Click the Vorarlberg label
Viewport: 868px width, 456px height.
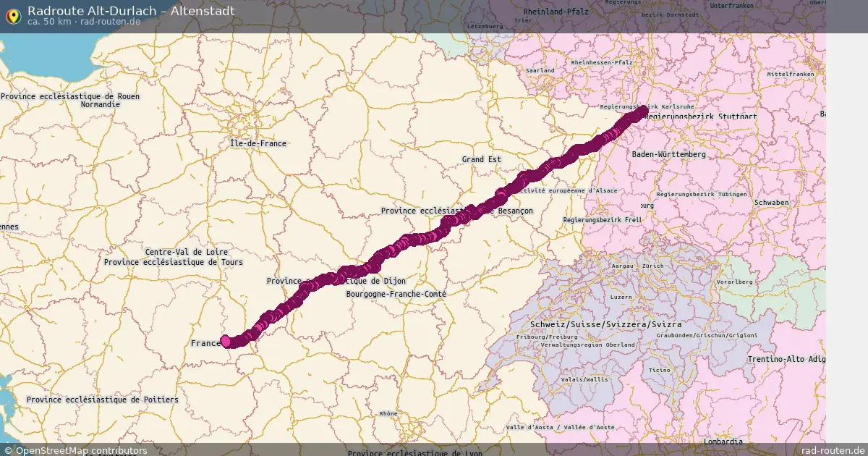pyautogui.click(x=736, y=282)
